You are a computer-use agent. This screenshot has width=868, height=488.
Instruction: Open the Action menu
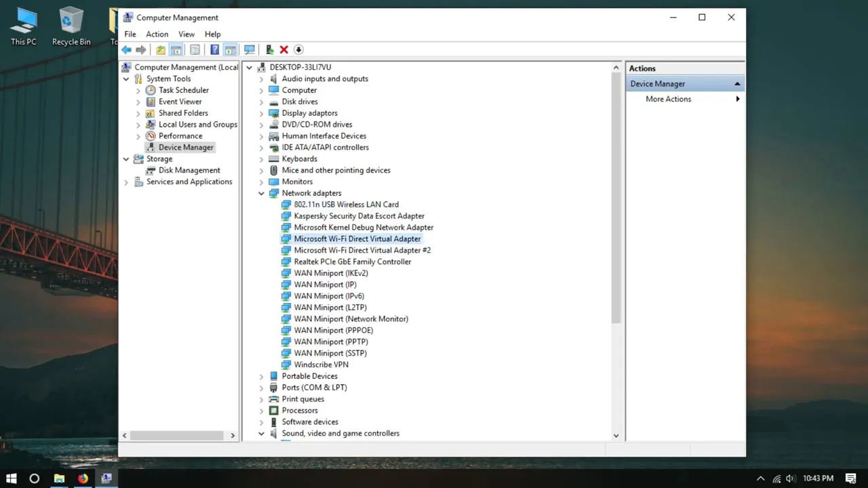157,34
